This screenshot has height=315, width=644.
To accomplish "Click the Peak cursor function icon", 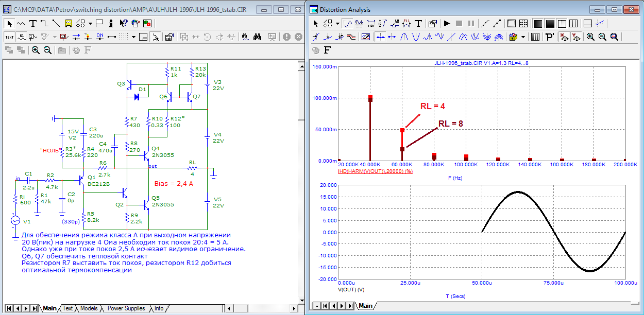I will (404, 37).
